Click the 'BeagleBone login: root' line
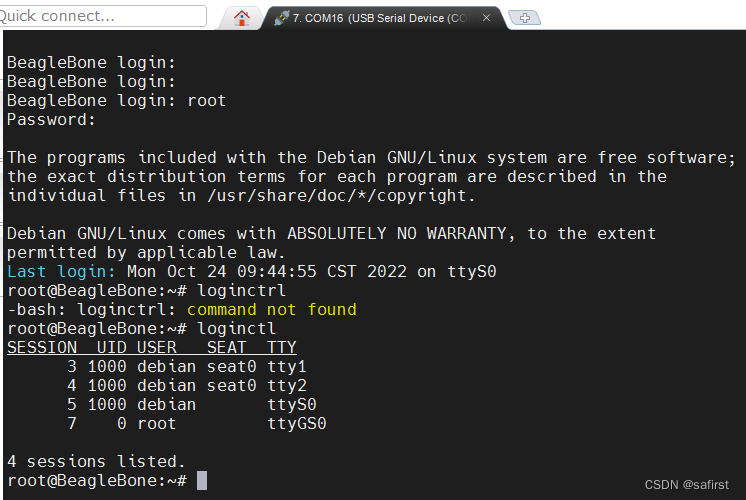 (117, 100)
